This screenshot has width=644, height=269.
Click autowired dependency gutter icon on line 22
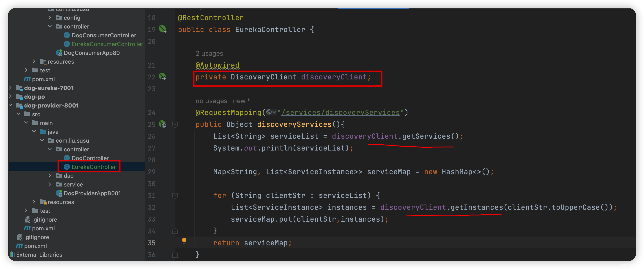162,77
